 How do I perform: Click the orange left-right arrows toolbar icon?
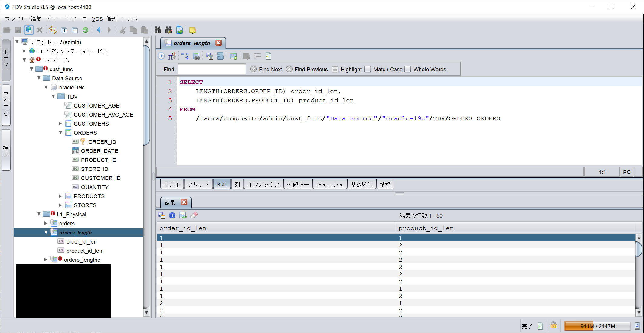tap(53, 30)
